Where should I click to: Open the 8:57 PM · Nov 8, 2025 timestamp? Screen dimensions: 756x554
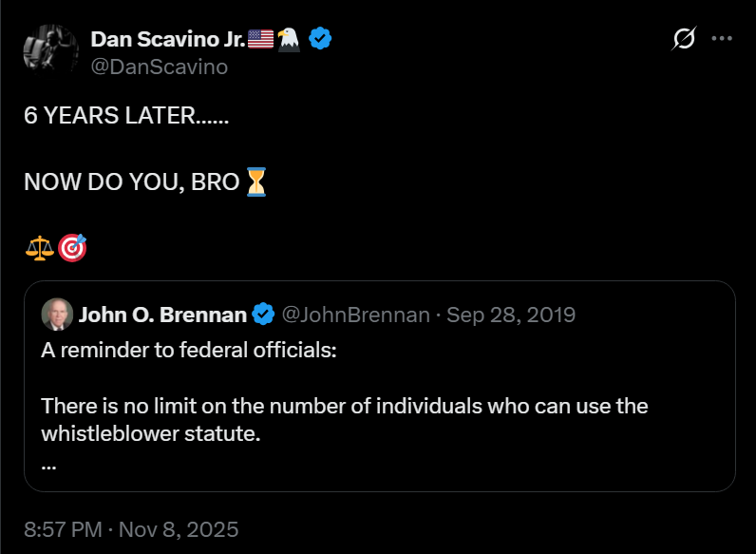[131, 528]
